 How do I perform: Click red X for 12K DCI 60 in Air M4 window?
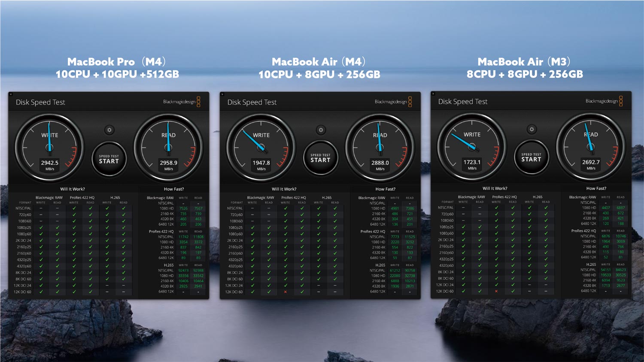285,292
